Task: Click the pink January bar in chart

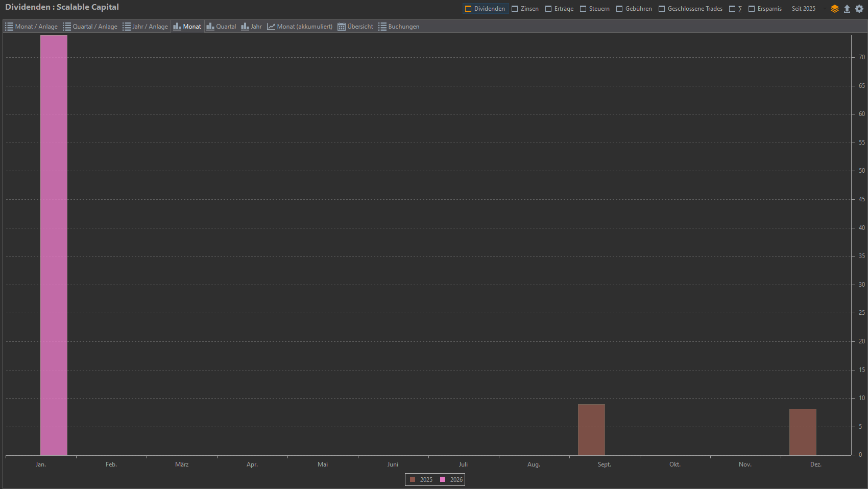Action: click(54, 245)
